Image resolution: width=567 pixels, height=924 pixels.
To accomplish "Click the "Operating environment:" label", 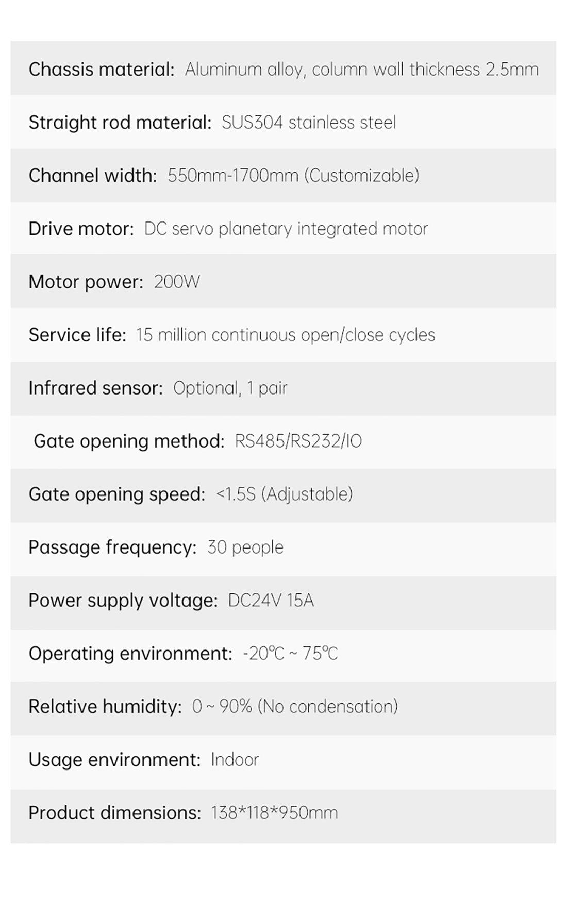I will click(x=130, y=653).
